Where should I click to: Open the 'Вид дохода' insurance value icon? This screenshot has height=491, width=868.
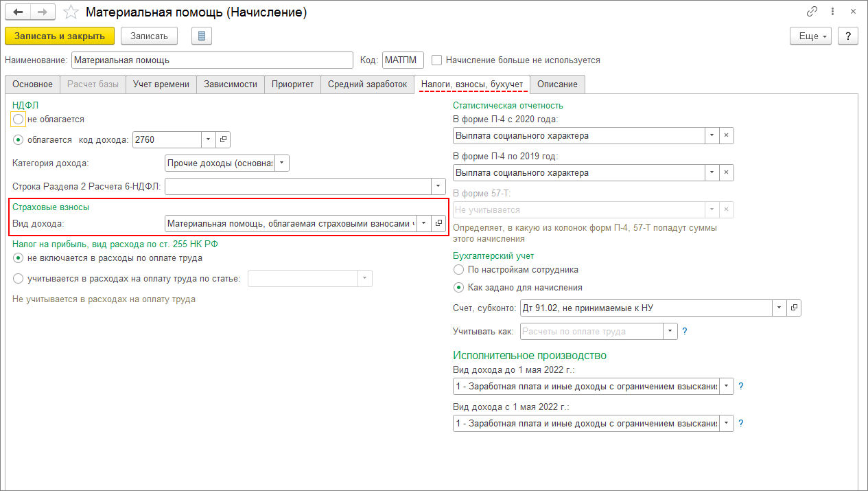coord(439,223)
